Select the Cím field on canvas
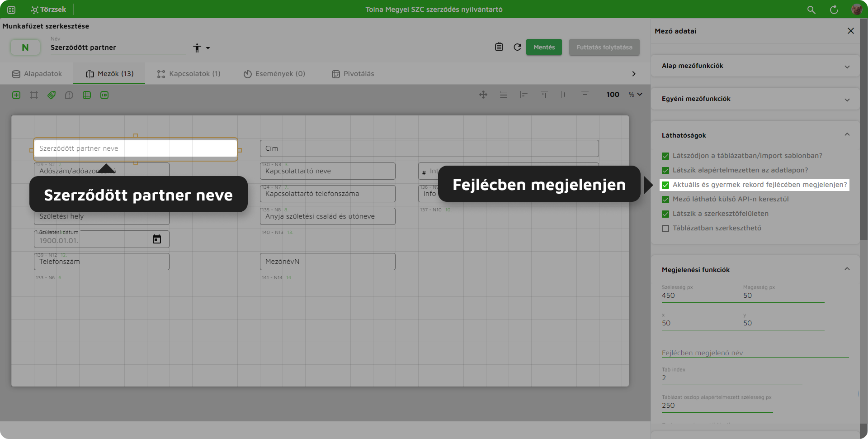This screenshot has height=439, width=868. 429,148
